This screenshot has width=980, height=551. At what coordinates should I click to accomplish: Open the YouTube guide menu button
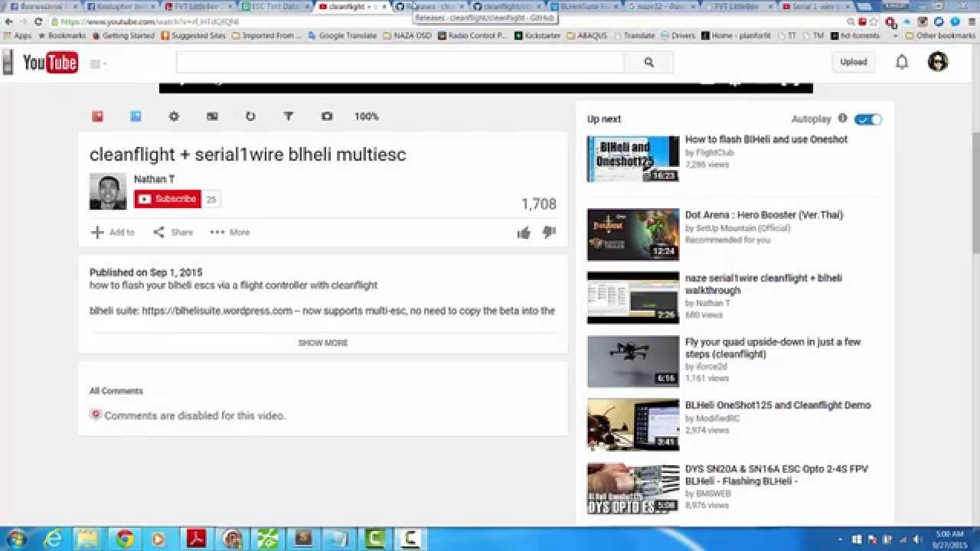98,64
